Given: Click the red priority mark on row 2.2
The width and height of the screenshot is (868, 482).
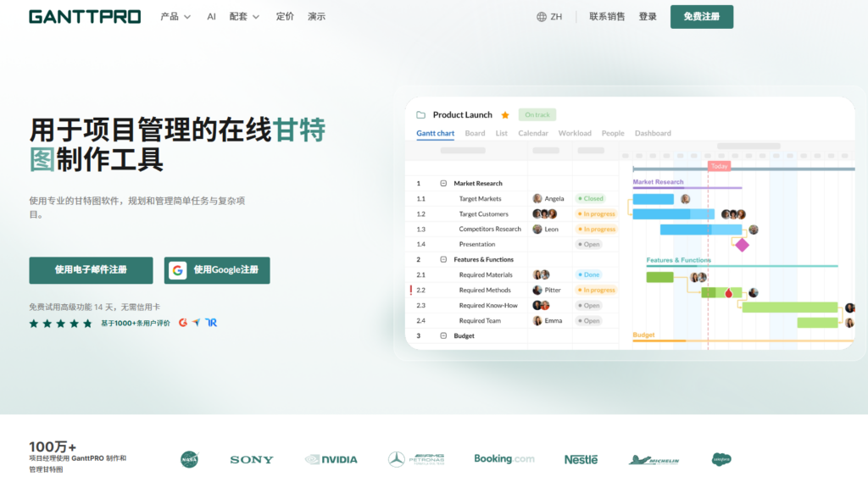Looking at the screenshot, I should (x=411, y=290).
